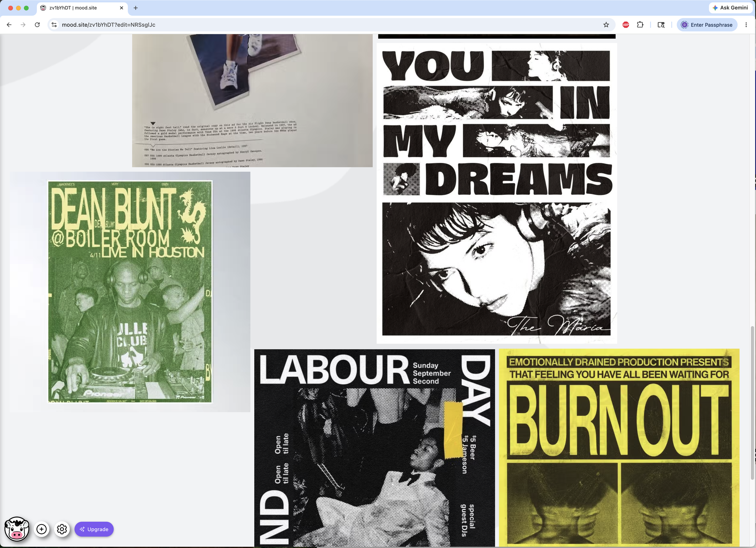The width and height of the screenshot is (756, 548).
Task: View site information icon in address bar
Action: pos(54,25)
